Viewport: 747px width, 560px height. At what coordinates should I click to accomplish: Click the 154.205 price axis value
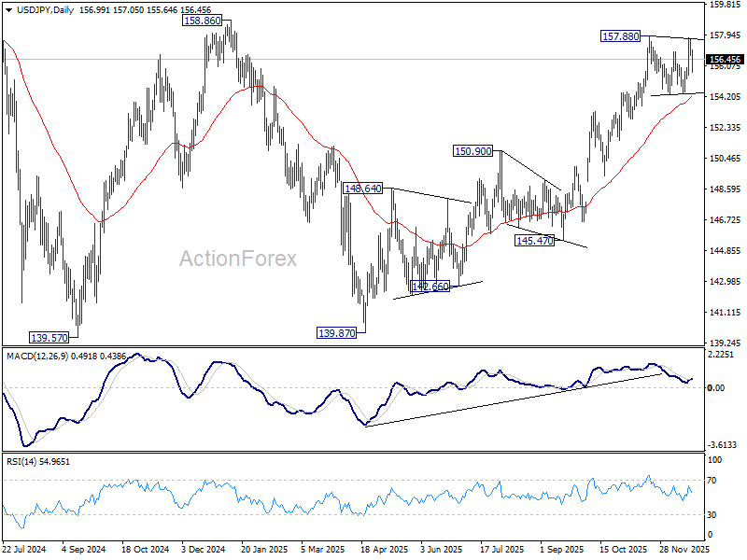pyautogui.click(x=725, y=97)
